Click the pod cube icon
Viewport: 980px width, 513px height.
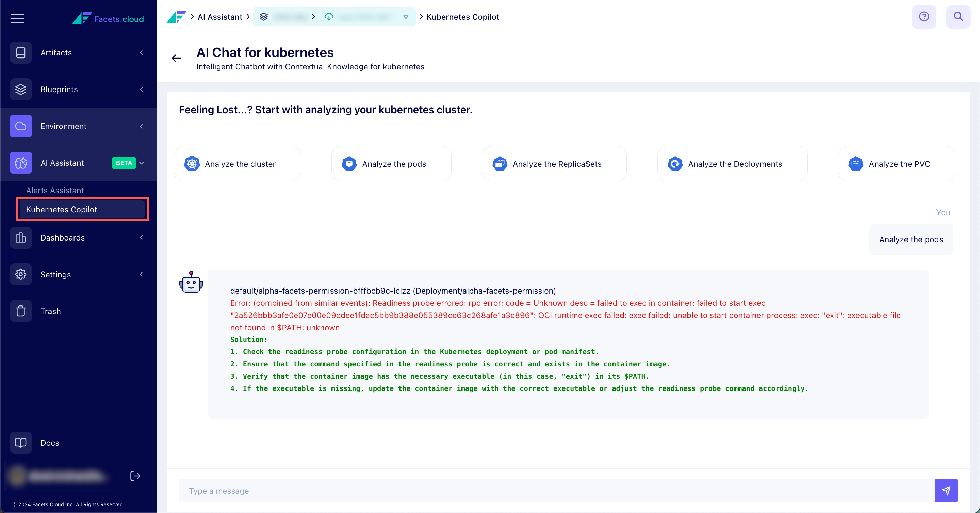pos(349,164)
